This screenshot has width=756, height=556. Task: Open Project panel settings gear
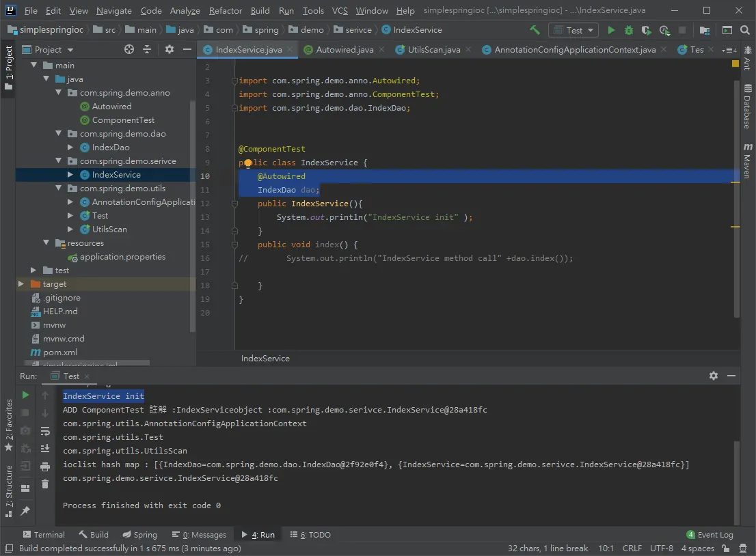click(x=170, y=49)
